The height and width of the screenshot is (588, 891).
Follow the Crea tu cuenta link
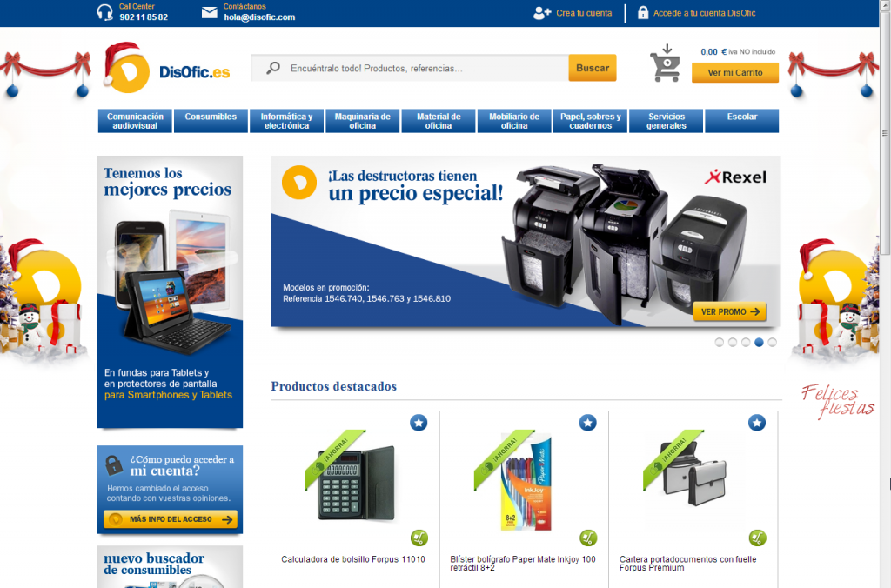click(584, 13)
